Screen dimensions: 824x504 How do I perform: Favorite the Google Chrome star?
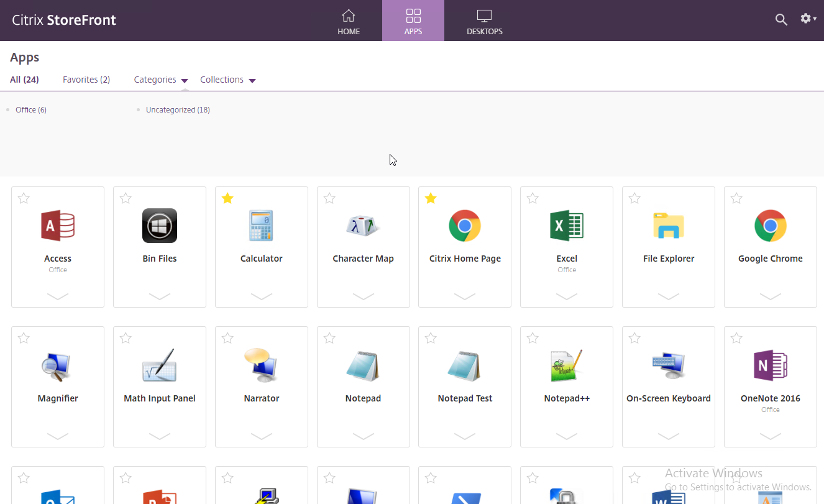pos(736,198)
